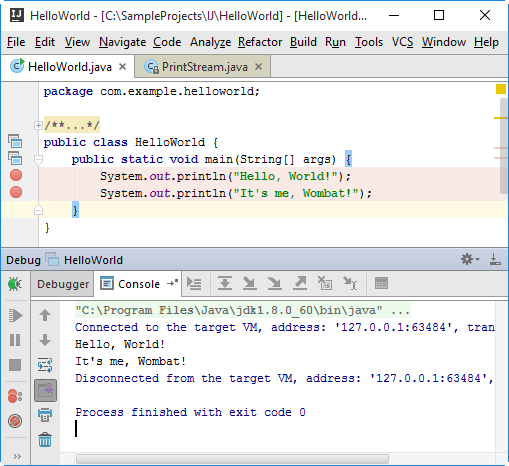Open the Debugger tab

63,284
